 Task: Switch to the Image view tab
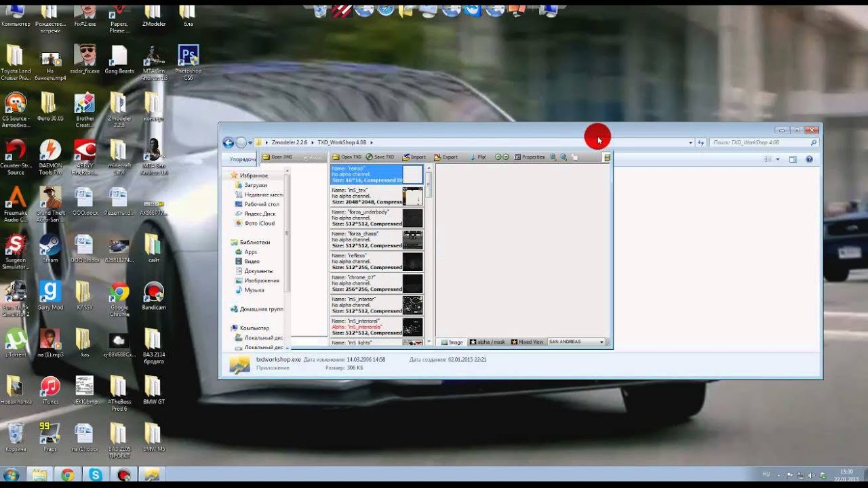(452, 342)
